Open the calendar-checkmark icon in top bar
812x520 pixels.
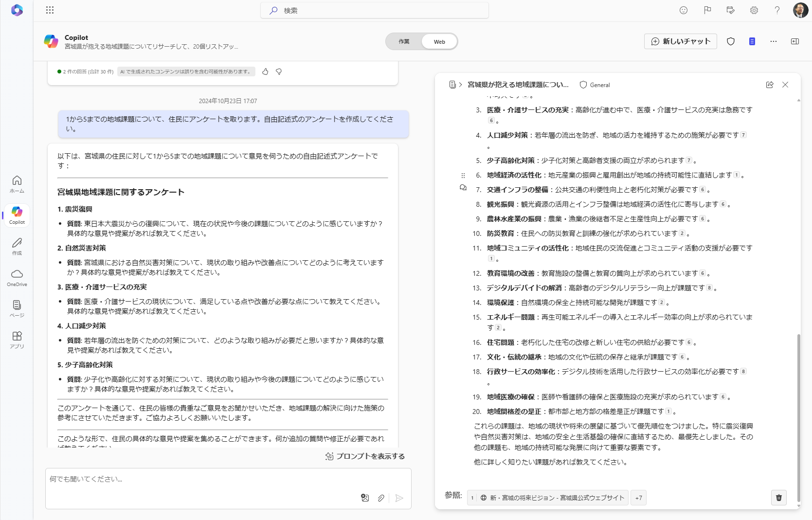(730, 10)
